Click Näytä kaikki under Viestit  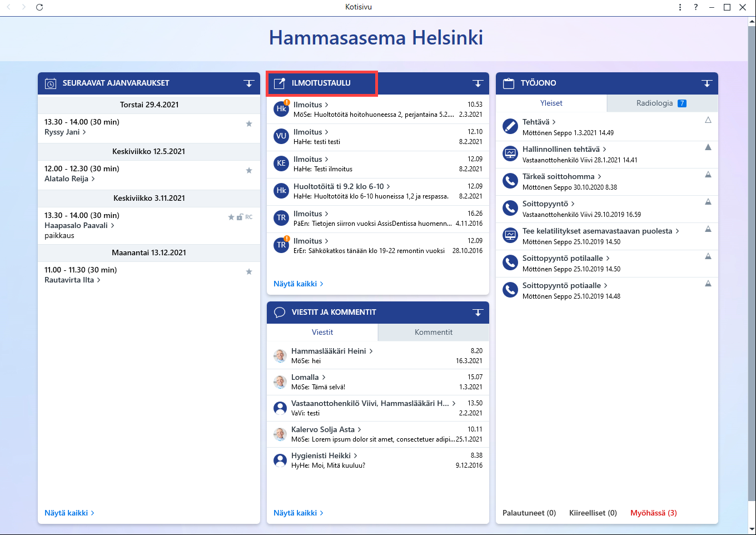299,513
